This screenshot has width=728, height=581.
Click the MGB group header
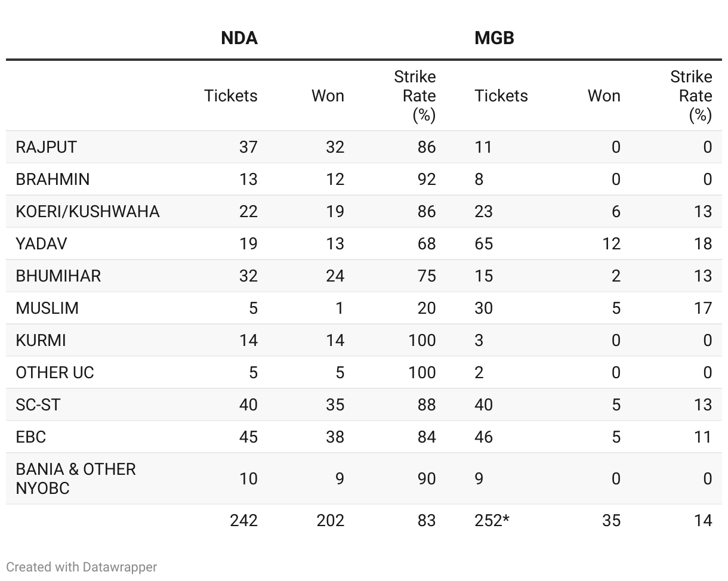(494, 38)
